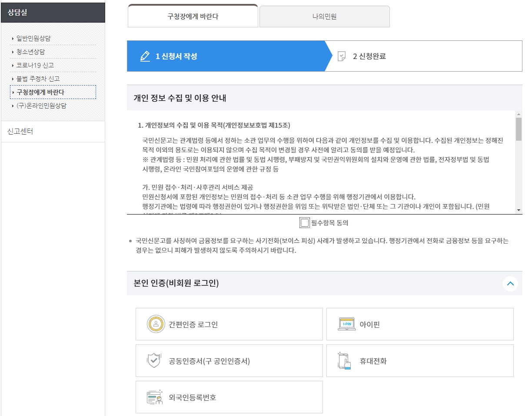Select the 간편인증 로그인 authentication icon

coord(156,324)
